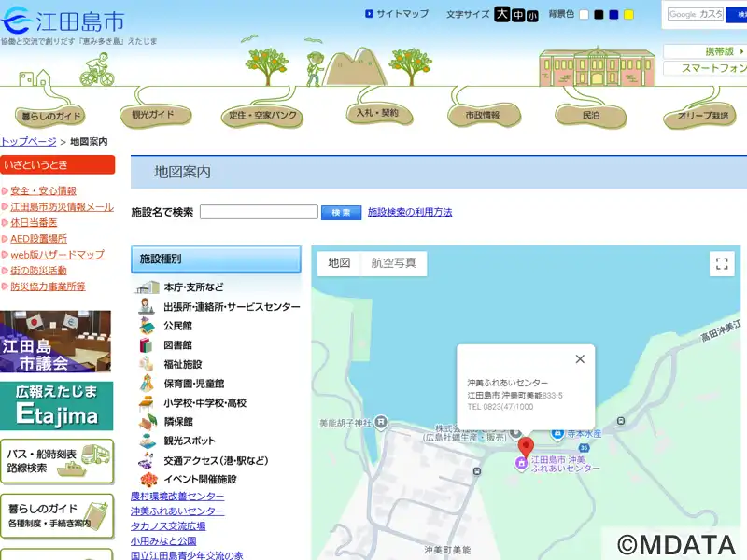
Task: Click the library (図書館) book icon
Action: [147, 345]
